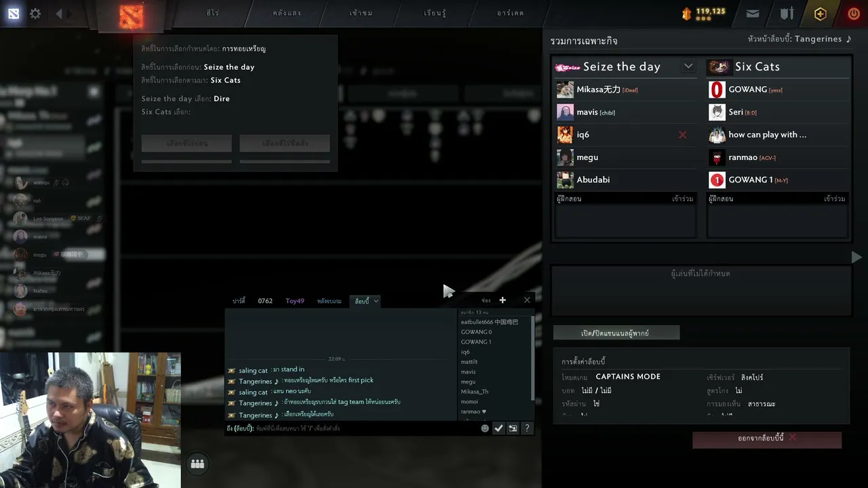Click the เปิด/ปิดแชนแนลผู้พากย์ button

(x=616, y=333)
